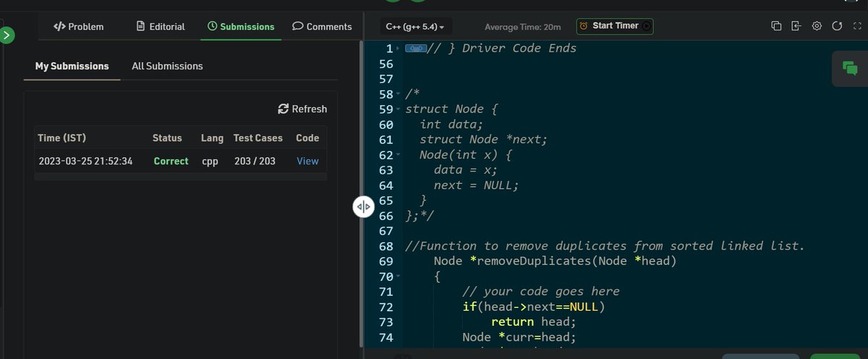Click the comment '// your code goes here'
868x359 pixels.
tap(541, 292)
